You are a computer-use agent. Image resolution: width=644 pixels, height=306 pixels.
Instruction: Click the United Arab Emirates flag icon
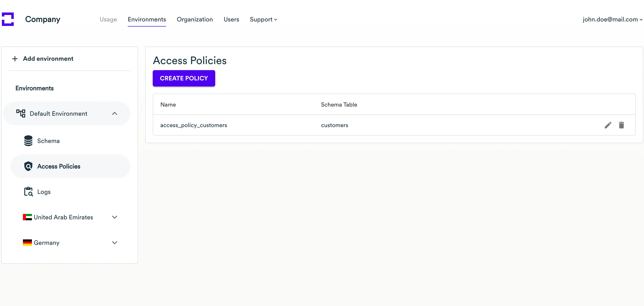tap(27, 217)
